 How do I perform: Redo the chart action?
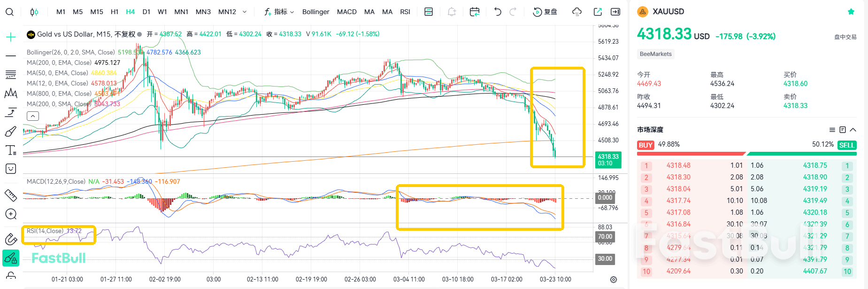[513, 12]
